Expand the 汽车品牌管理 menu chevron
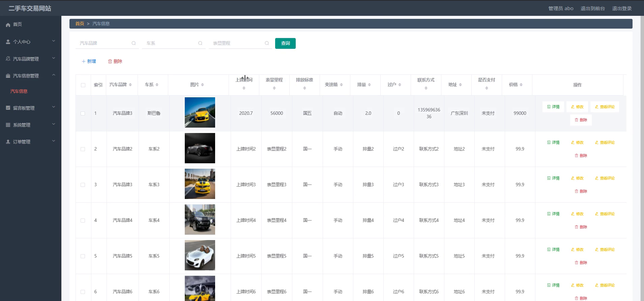This screenshot has width=644, height=301. tap(54, 58)
